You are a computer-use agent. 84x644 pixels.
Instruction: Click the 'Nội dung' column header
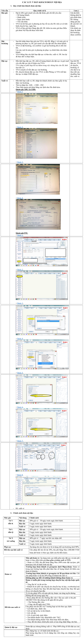[x=23, y=518]
